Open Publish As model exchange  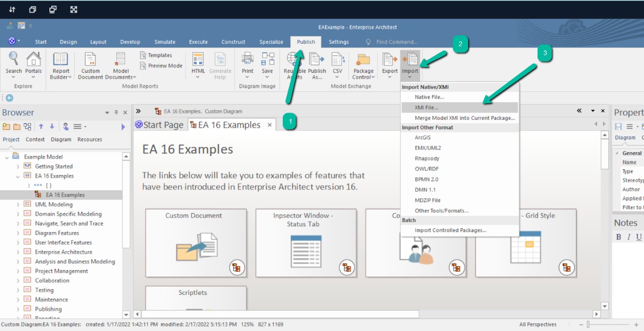pyautogui.click(x=317, y=66)
